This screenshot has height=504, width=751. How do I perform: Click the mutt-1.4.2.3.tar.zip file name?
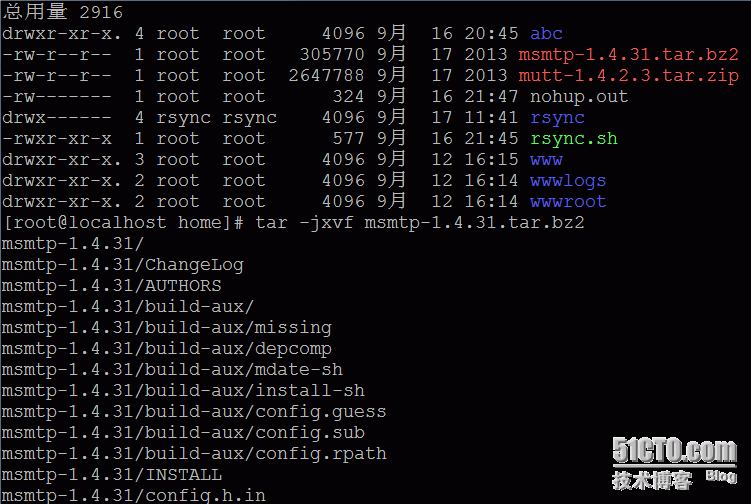628,76
